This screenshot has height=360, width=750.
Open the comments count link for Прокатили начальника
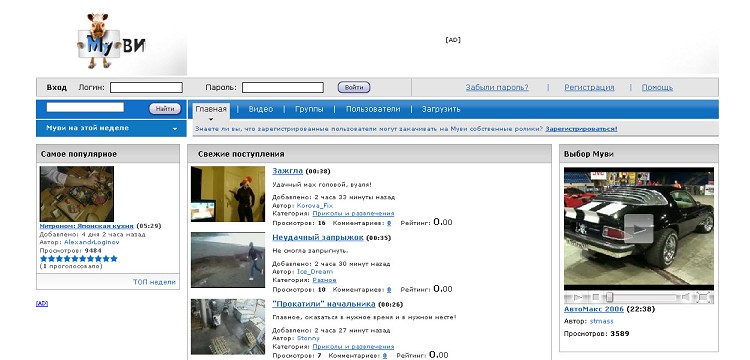click(x=385, y=356)
